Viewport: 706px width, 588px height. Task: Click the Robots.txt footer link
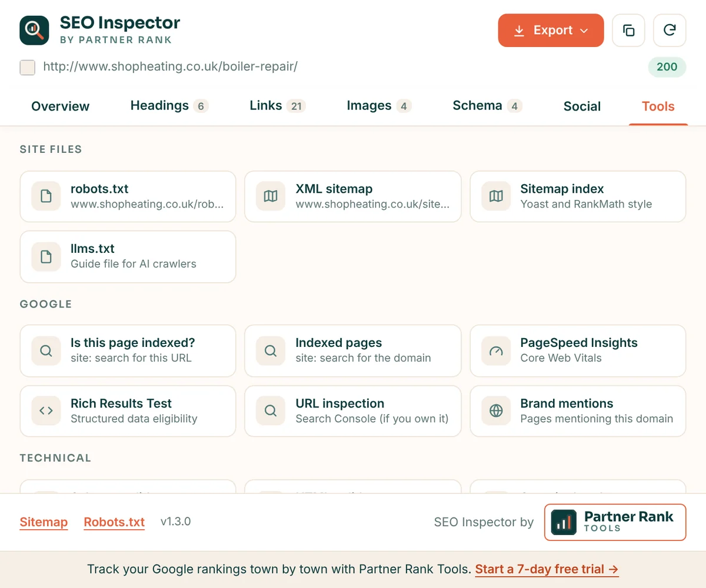pos(114,522)
